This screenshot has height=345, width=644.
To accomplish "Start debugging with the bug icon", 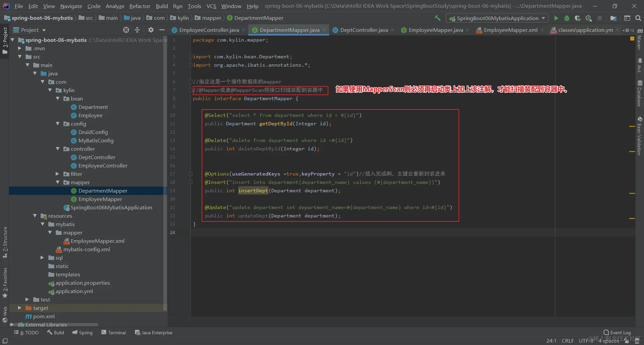I will (x=567, y=18).
